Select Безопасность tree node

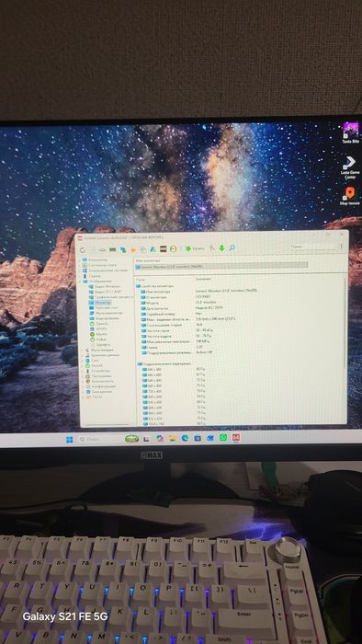(99, 381)
